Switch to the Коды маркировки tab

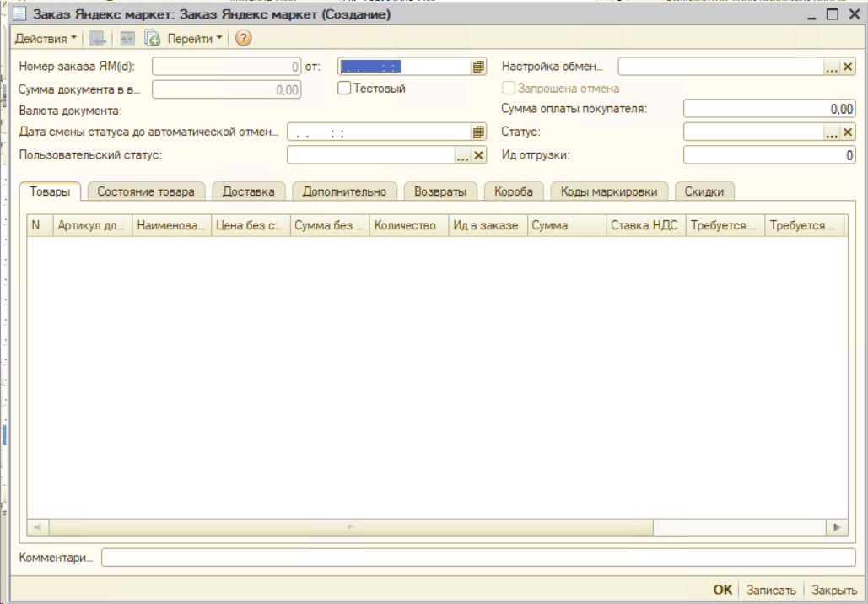click(609, 191)
